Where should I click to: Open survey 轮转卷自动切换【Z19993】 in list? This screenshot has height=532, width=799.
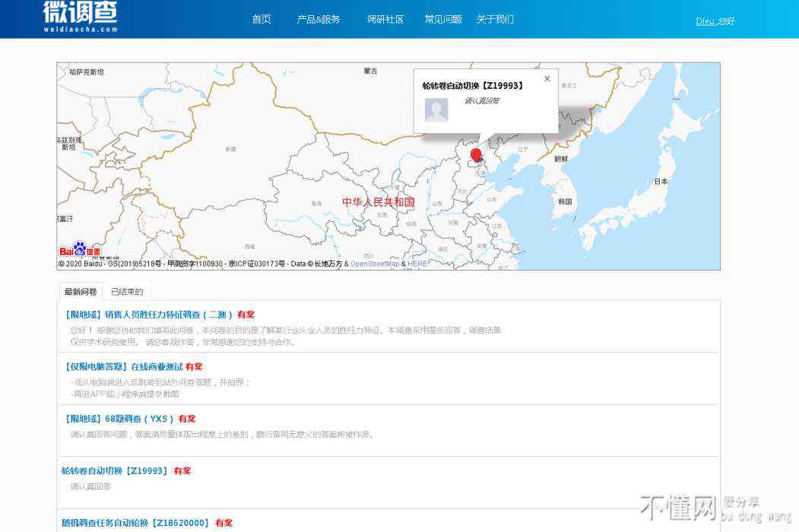pos(115,471)
